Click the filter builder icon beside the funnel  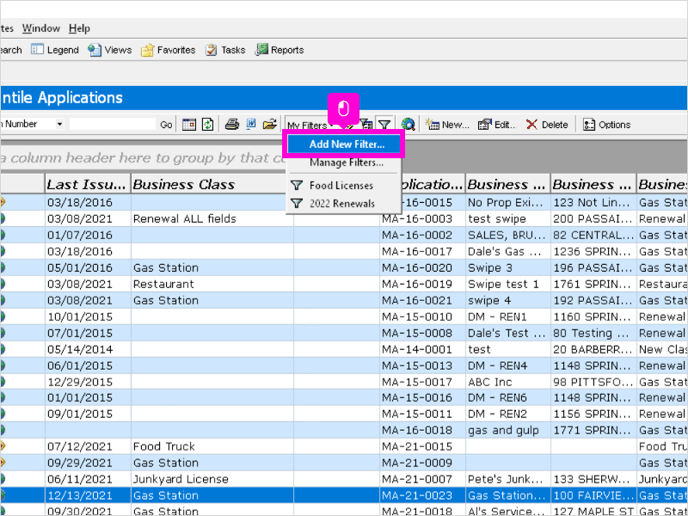pos(366,125)
